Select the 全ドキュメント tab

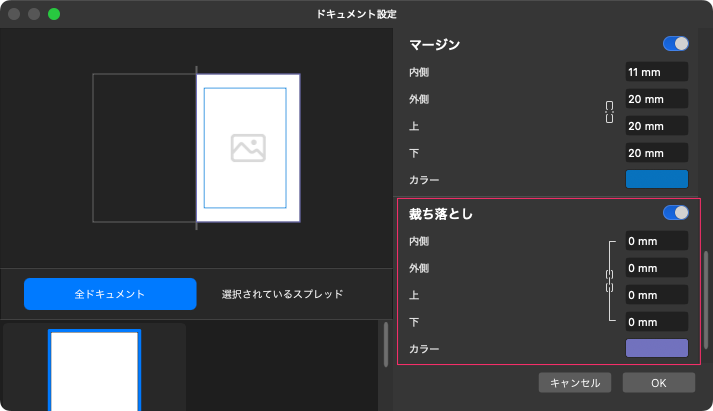point(110,294)
